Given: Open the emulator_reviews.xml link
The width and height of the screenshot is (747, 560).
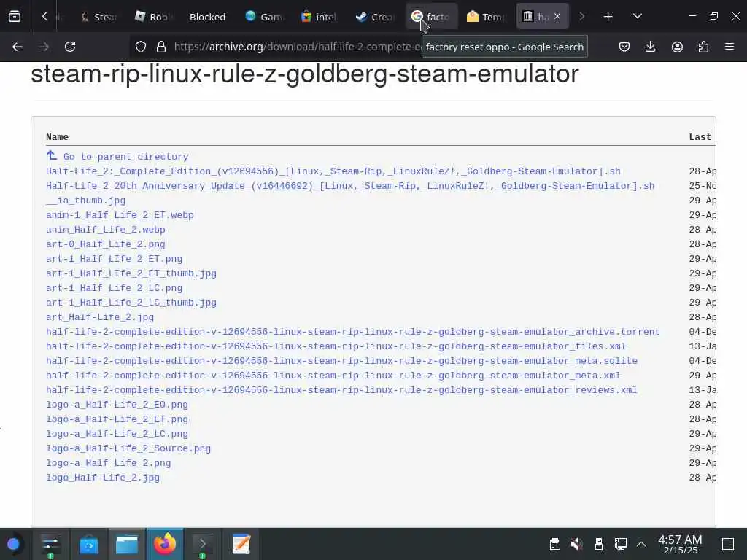Looking at the screenshot, I should point(341,390).
